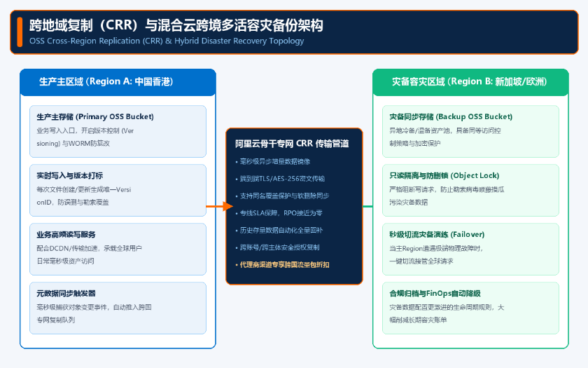Select the 元数据同步触发器 card title
588x368 pixels.
click(66, 294)
